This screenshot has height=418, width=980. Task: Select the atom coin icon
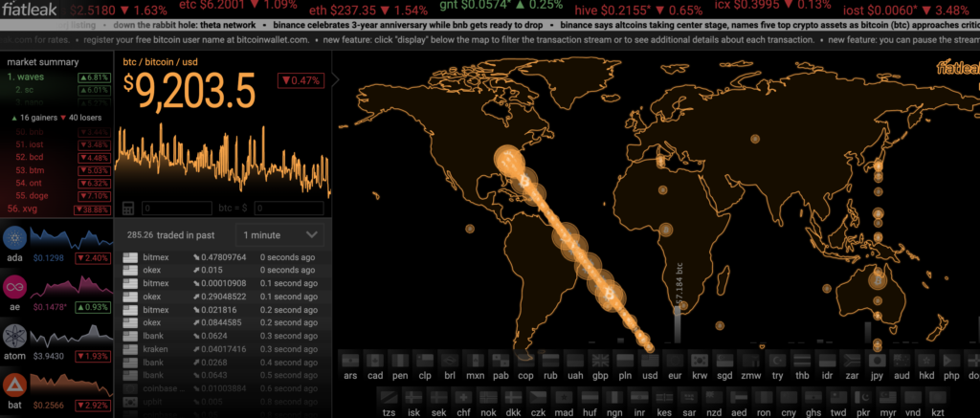(x=13, y=336)
